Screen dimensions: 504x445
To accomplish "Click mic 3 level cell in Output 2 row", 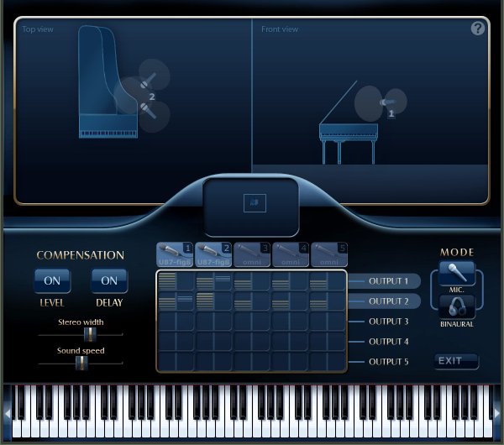I will tap(243, 301).
